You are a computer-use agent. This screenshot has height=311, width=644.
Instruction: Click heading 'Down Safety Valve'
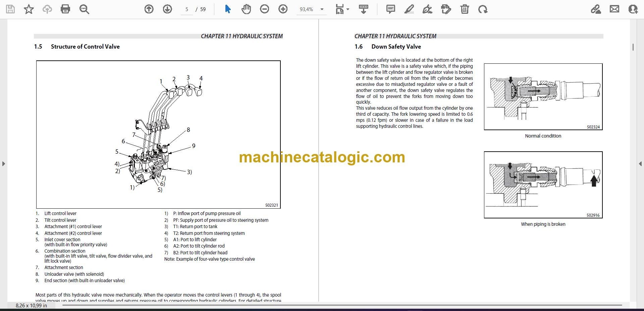point(396,47)
